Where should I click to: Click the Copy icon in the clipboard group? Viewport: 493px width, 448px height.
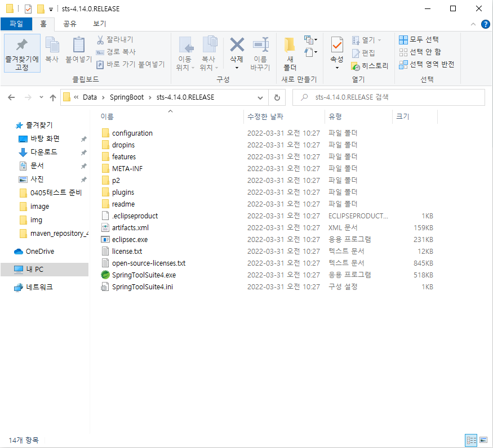pos(52,44)
